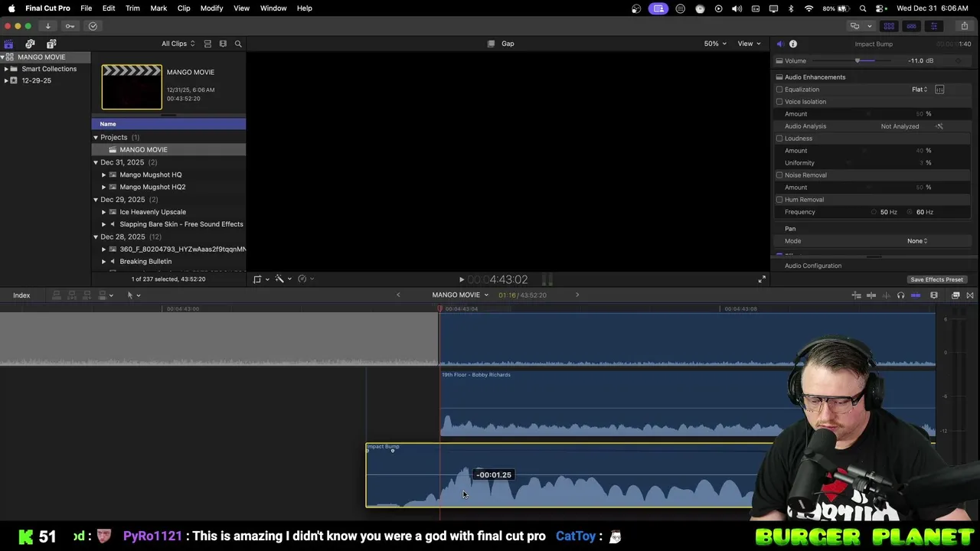Toggle the Inspector visibility button
This screenshot has height=551, width=980.
tap(933, 26)
